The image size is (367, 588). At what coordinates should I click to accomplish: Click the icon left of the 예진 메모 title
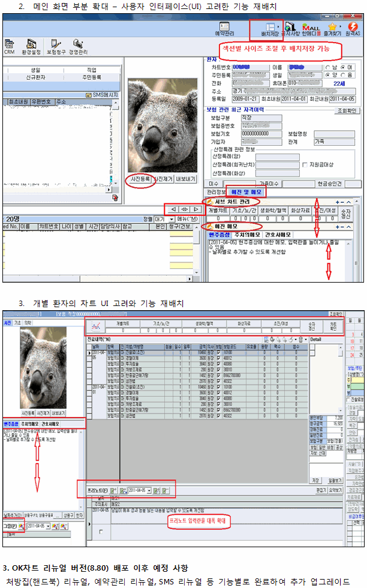[x=209, y=227]
